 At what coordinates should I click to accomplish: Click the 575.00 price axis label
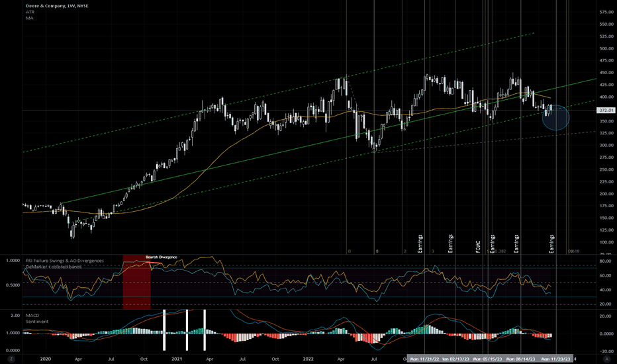[606, 12]
